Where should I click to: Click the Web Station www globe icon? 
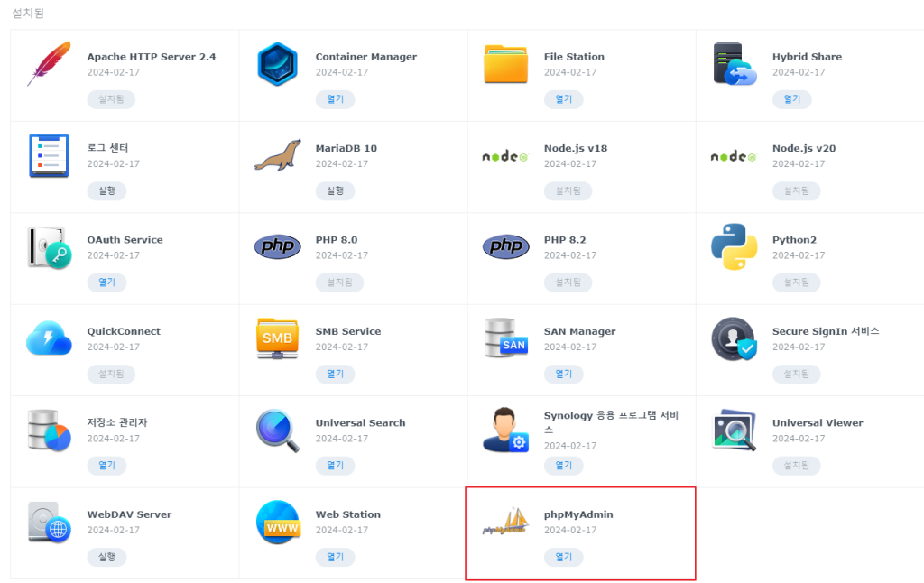pos(278,523)
